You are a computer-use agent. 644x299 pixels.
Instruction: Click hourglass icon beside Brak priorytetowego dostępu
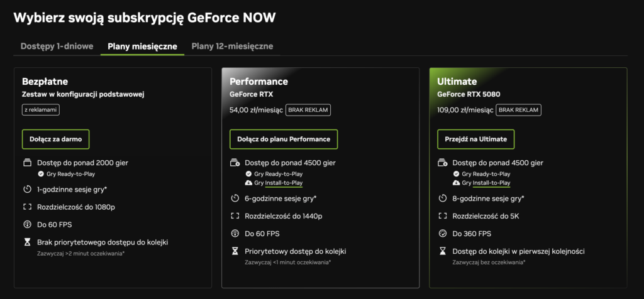point(28,242)
